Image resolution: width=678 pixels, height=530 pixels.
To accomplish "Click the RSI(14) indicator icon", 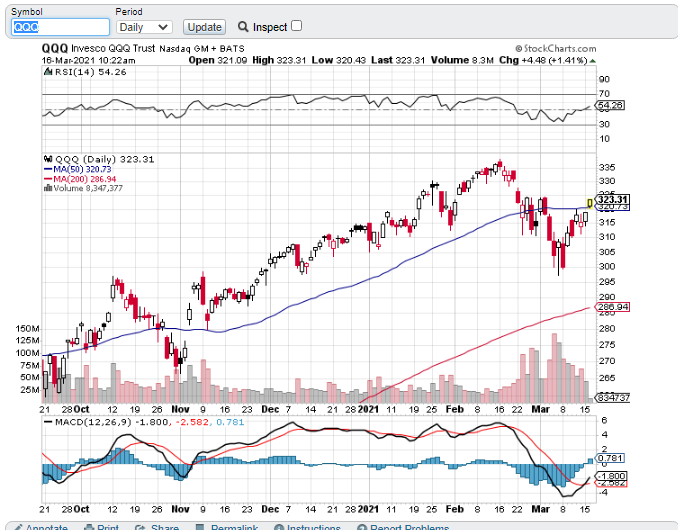I will 48,72.
